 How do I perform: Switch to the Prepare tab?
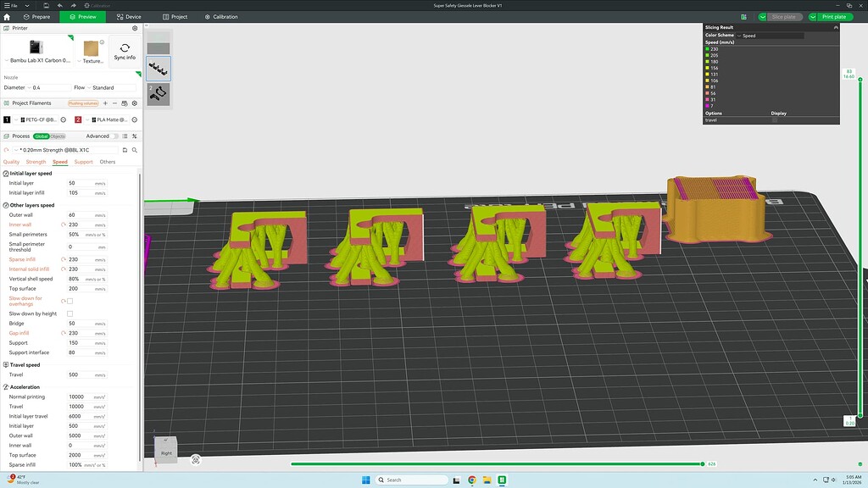tap(36, 17)
